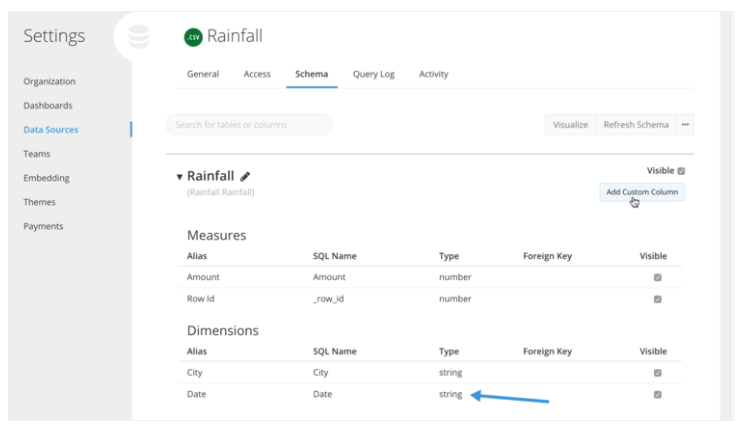
Task: Click the green CSV Rainfall icon
Action: [x=193, y=37]
